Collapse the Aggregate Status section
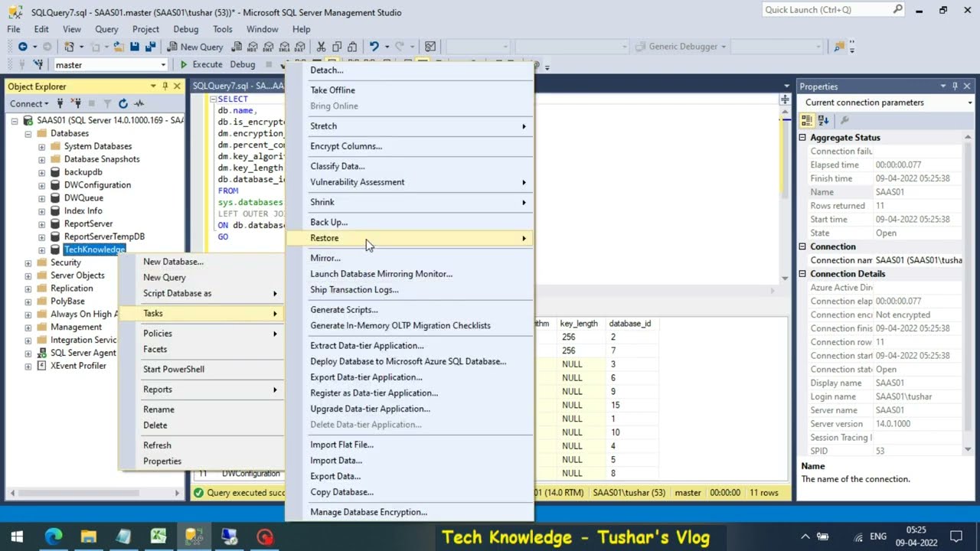 [803, 138]
